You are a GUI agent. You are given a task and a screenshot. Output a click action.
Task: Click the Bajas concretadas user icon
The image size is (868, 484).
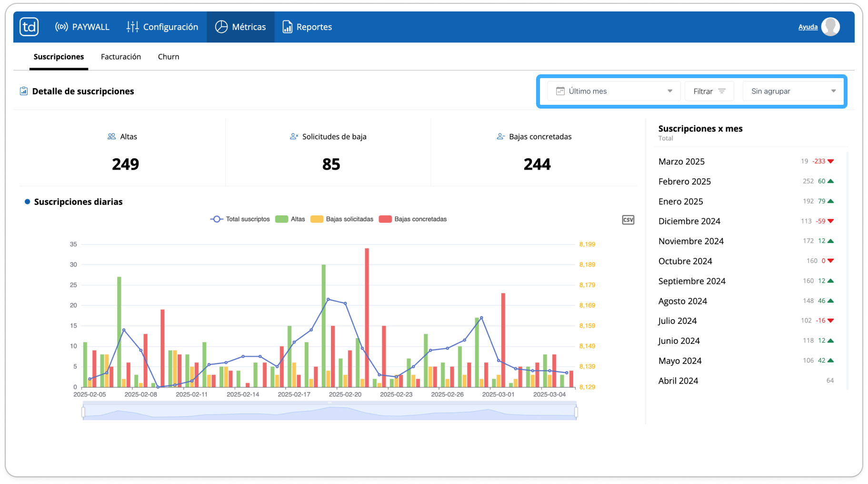(500, 137)
